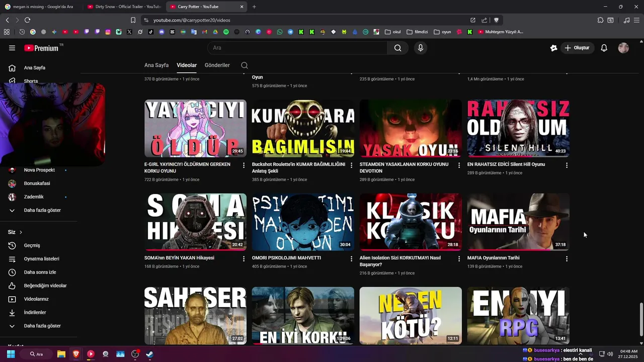Play the OMORI PSİKOLOJİMİ MAHVETTİ thumbnail

pos(303,222)
